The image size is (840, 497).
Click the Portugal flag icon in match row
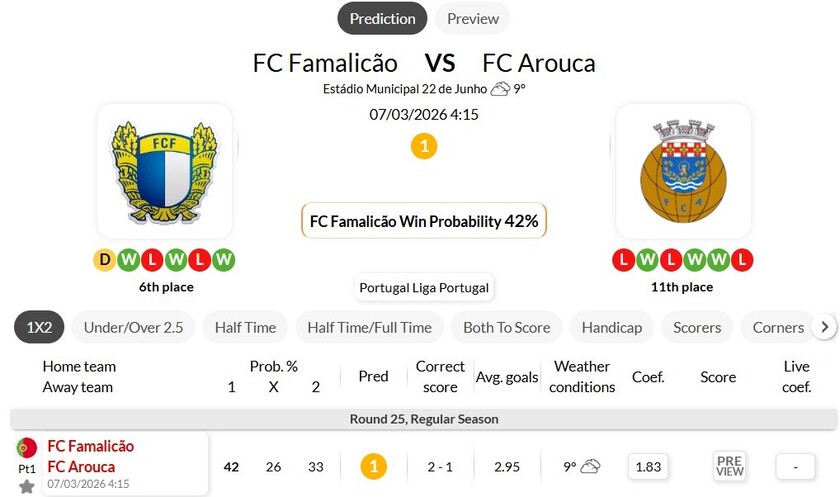click(x=27, y=447)
